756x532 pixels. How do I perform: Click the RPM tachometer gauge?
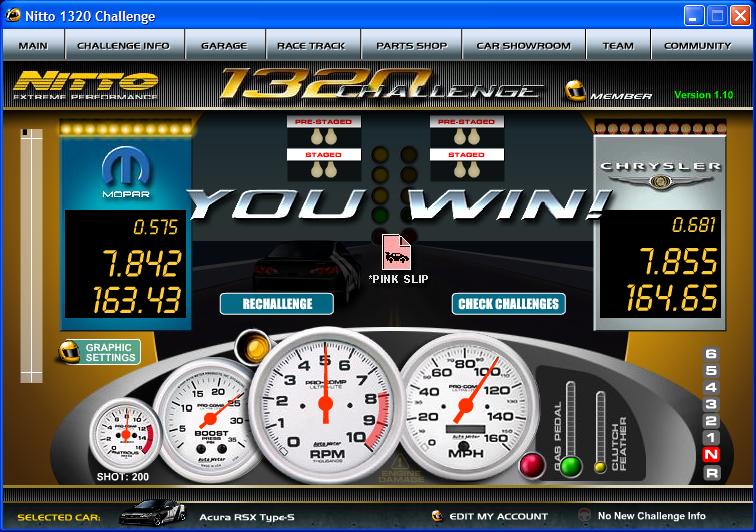326,405
